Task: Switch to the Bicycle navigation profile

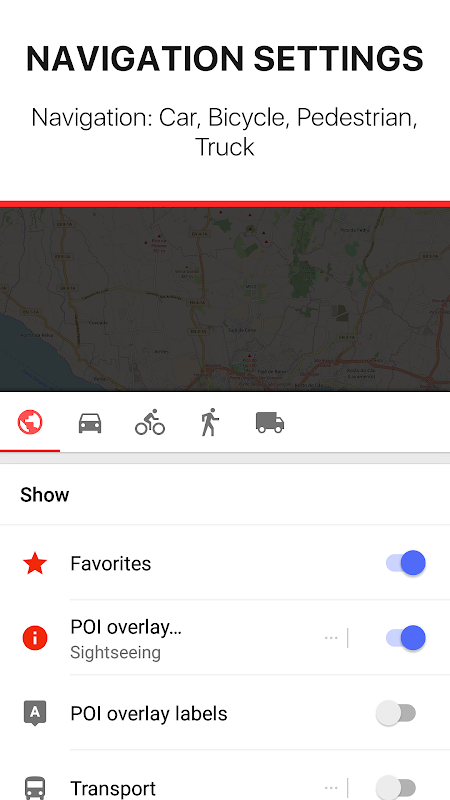Action: click(150, 422)
